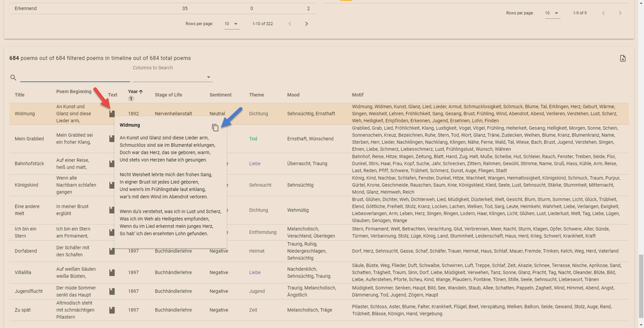Image resolution: width=644 pixels, height=328 pixels.
Task: Go to next page of 322 rows
Action: pyautogui.click(x=306, y=24)
